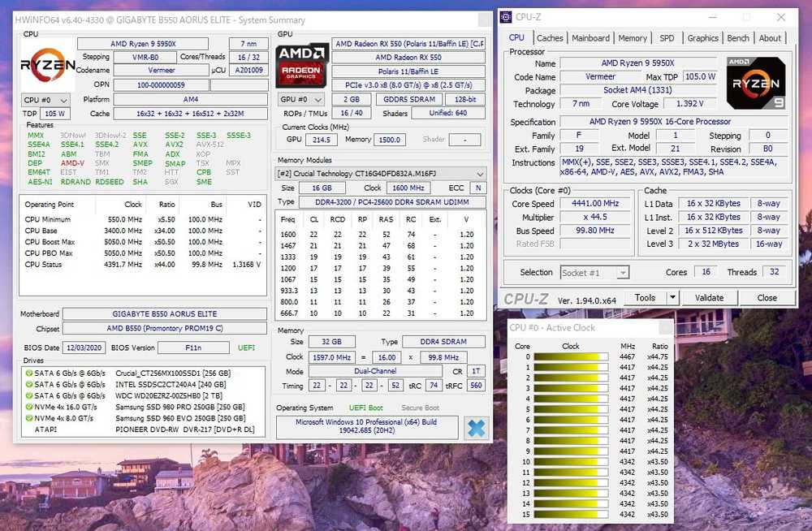Open the Bench tab

click(738, 38)
